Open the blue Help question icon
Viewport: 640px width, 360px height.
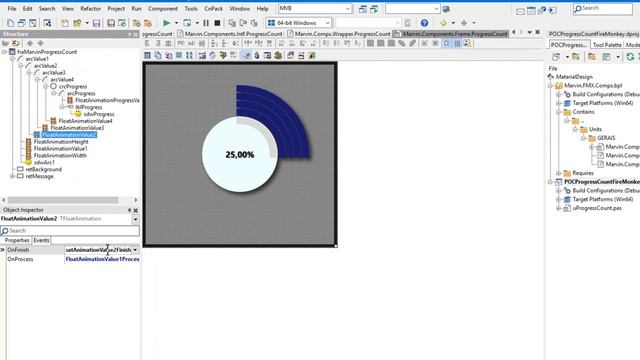coord(424,23)
